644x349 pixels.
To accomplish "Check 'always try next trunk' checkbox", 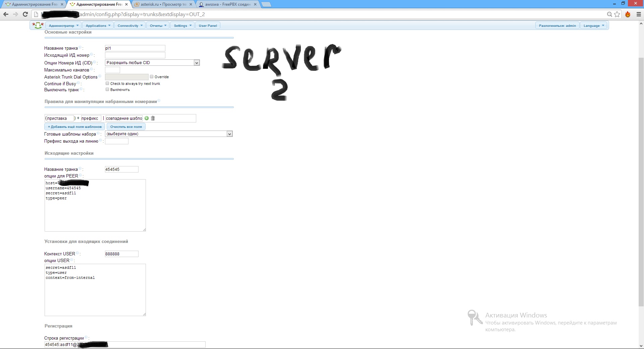I will tap(107, 83).
